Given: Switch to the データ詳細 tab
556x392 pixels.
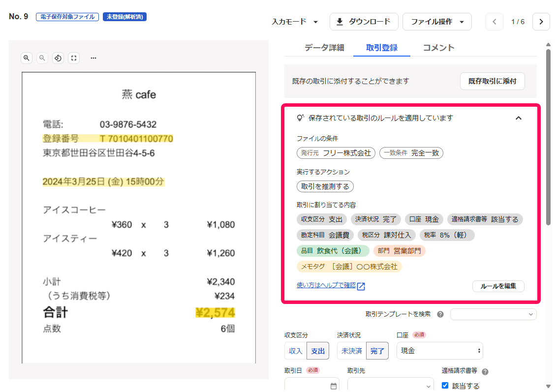Looking at the screenshot, I should tap(324, 48).
